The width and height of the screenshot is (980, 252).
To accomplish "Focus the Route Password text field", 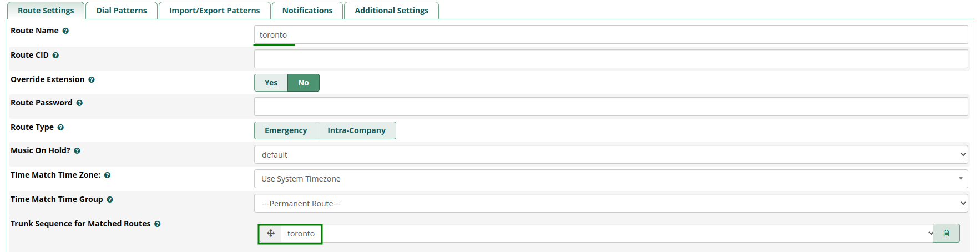I will [x=610, y=107].
